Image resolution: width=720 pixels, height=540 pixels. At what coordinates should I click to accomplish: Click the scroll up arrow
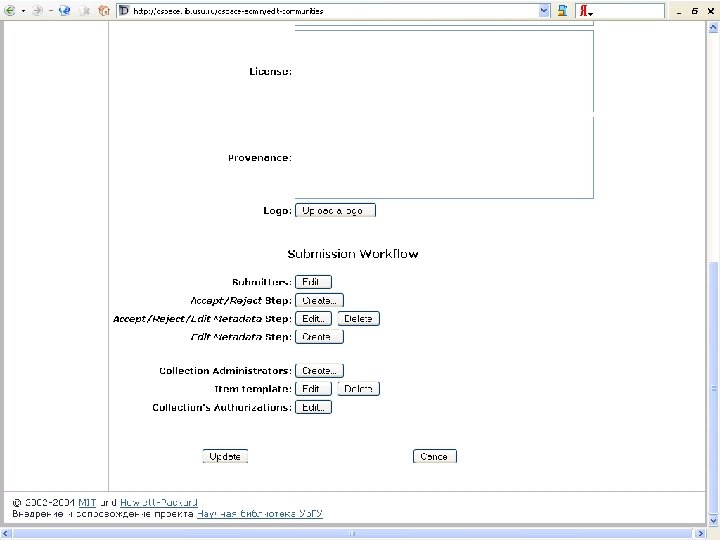click(713, 28)
